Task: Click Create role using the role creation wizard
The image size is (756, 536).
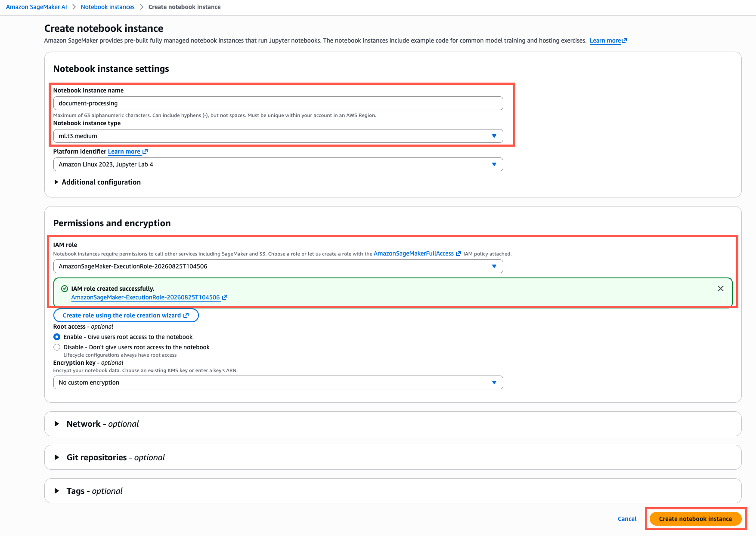Action: 126,315
